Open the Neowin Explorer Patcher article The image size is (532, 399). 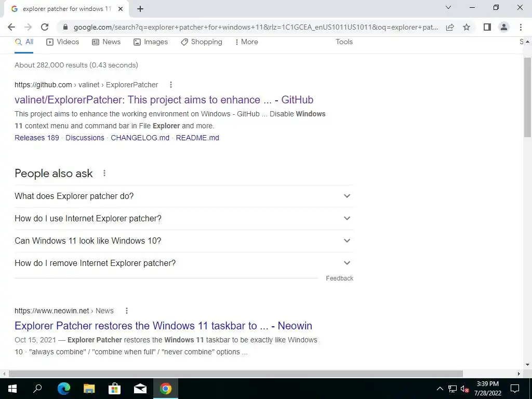pyautogui.click(x=163, y=326)
